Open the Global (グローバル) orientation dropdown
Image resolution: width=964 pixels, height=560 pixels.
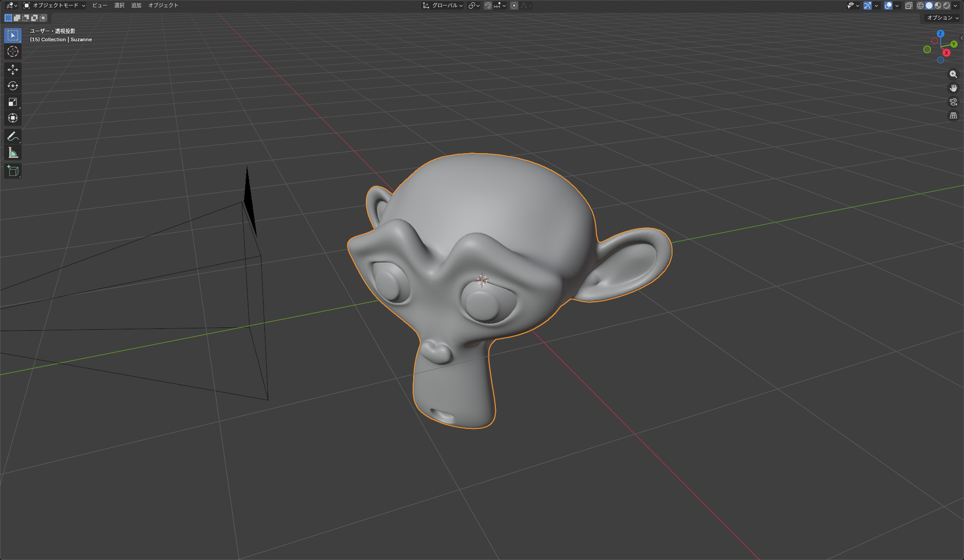[x=443, y=6]
